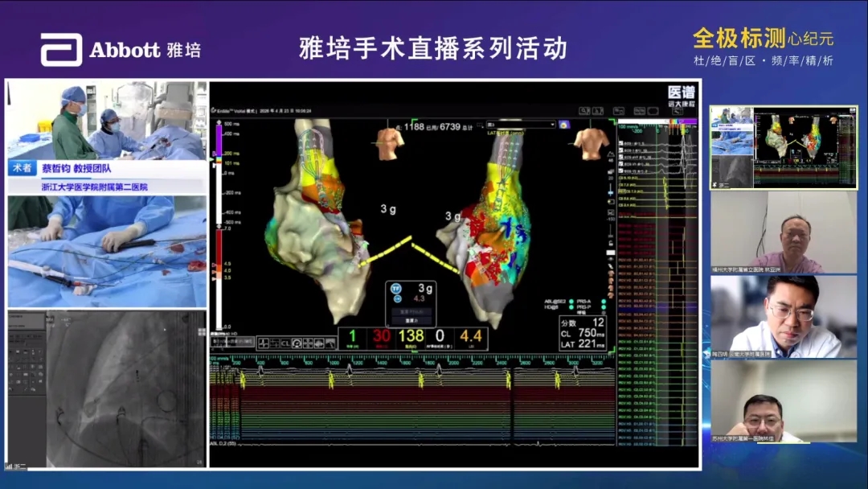
Task: Click the left torso orientation icon
Action: pyautogui.click(x=391, y=144)
